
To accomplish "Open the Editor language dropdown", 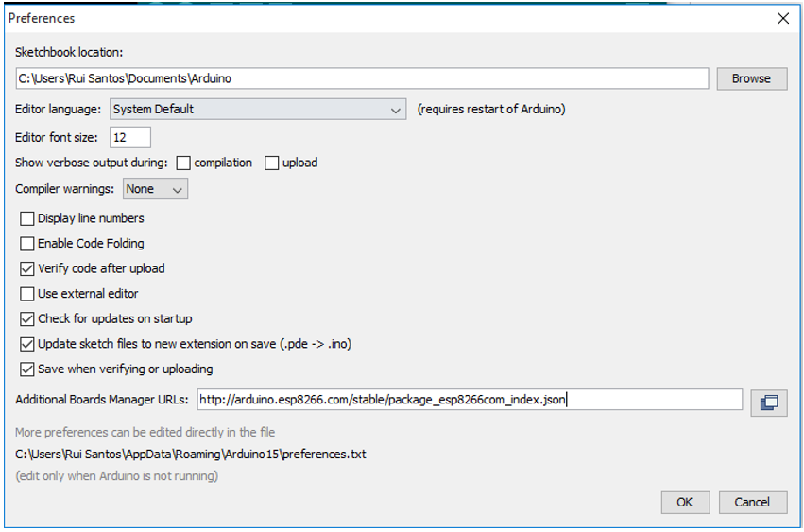I will click(x=258, y=110).
